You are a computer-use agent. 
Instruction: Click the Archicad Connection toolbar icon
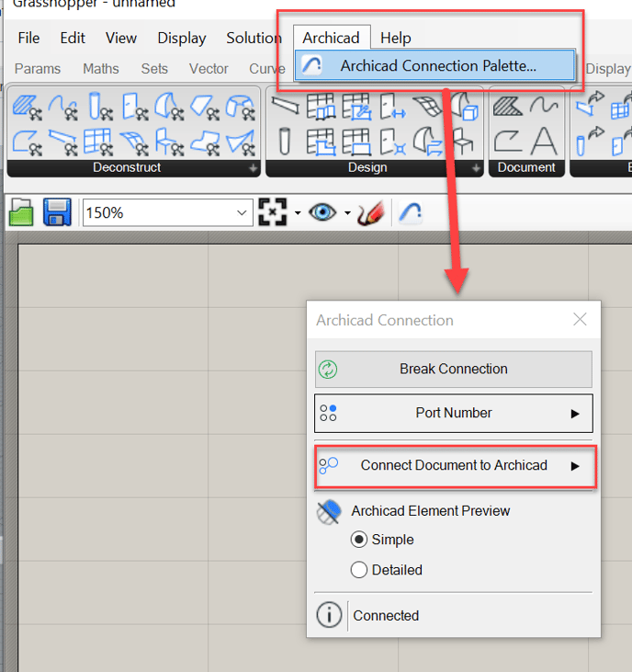pos(411,212)
